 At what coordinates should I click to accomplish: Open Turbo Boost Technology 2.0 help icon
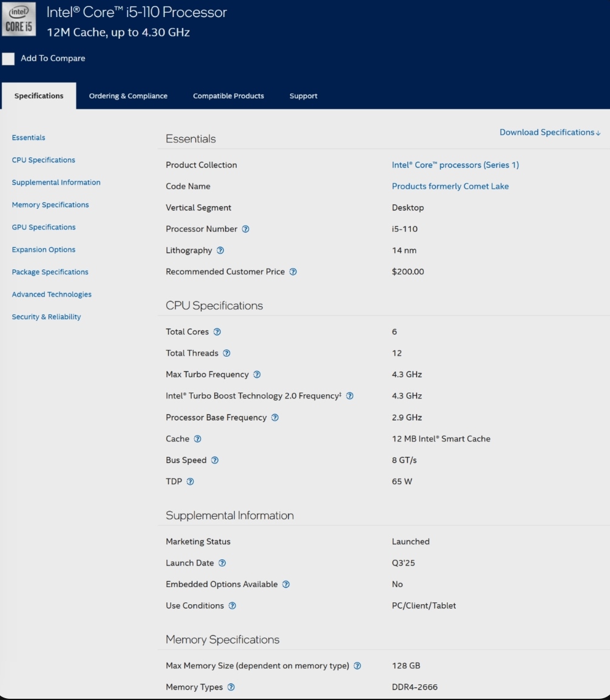pyautogui.click(x=350, y=396)
